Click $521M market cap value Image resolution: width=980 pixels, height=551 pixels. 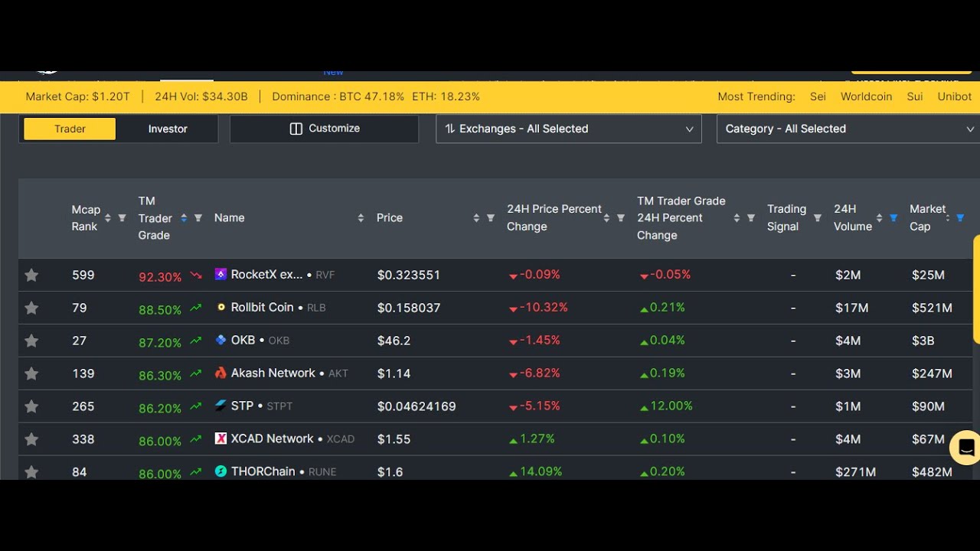pos(932,308)
